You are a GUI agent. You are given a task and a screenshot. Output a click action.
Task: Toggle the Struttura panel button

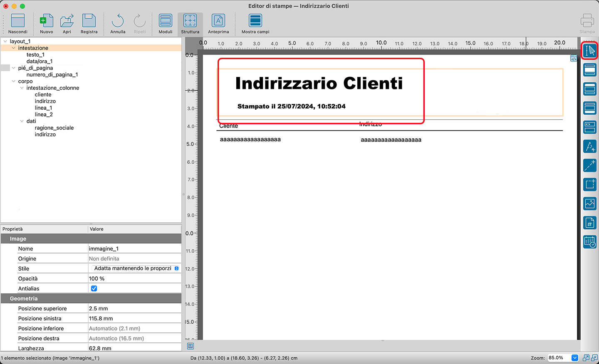pos(190,24)
